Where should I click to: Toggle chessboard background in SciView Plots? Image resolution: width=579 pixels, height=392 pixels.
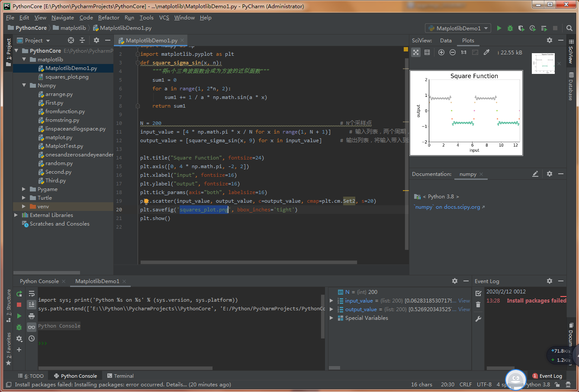click(416, 52)
